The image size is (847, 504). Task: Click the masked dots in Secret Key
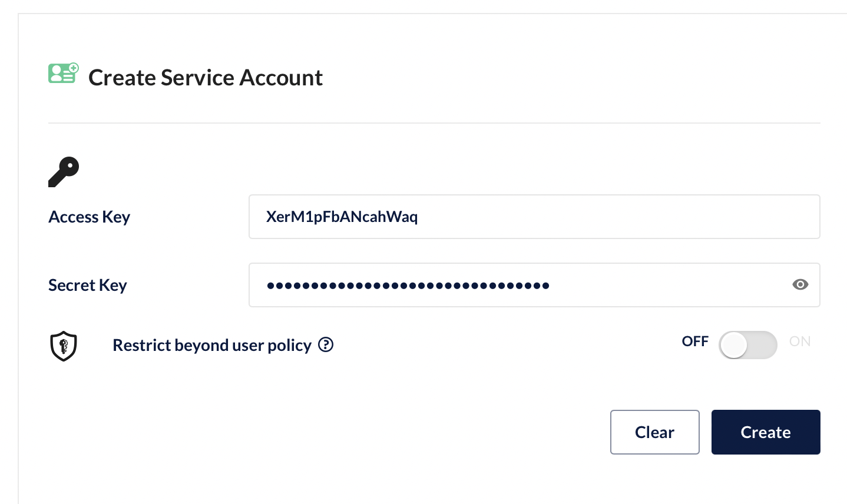tap(408, 286)
